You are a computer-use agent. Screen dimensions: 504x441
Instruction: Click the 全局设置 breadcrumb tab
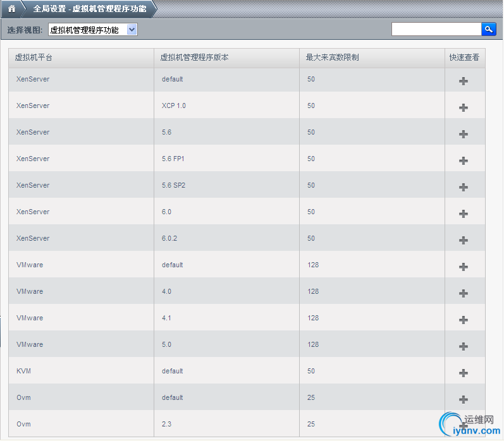pos(90,9)
